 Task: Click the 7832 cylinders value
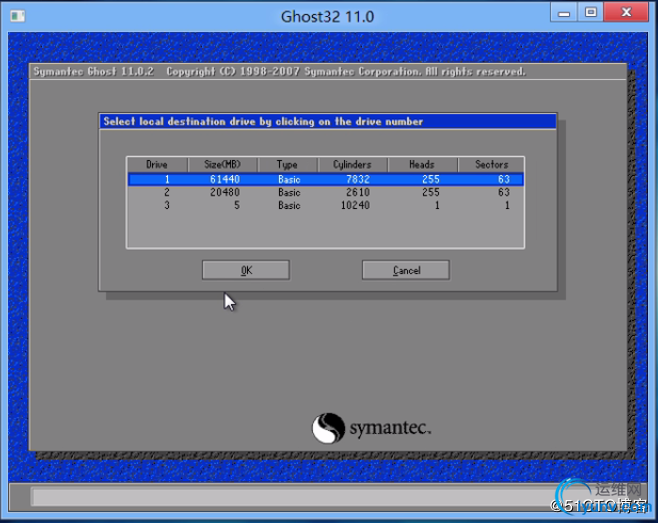[x=358, y=179]
